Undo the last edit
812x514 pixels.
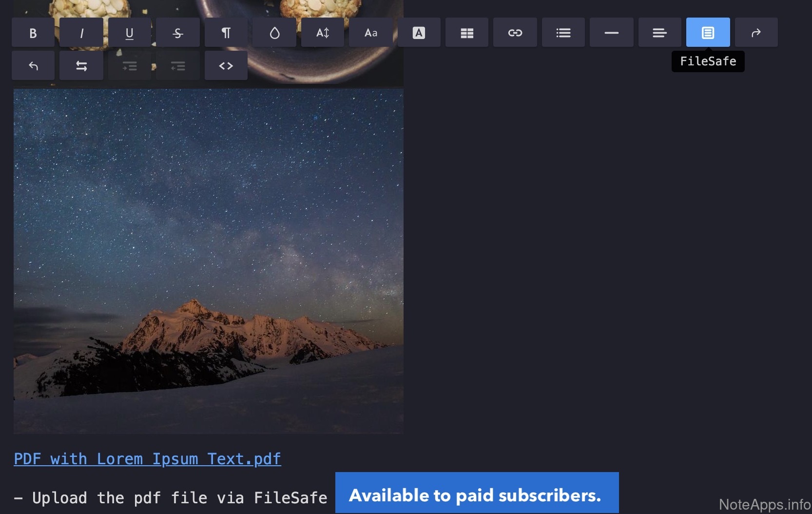pos(33,66)
